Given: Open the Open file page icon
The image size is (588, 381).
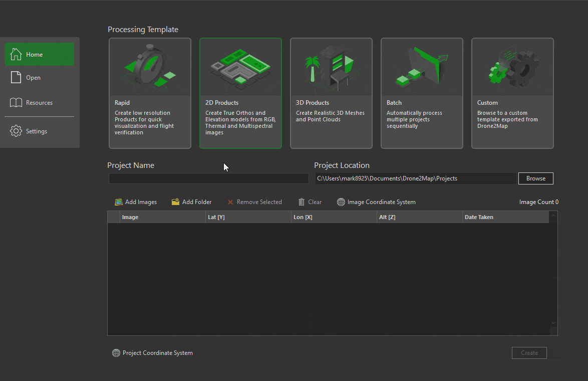Looking at the screenshot, I should pyautogui.click(x=16, y=77).
